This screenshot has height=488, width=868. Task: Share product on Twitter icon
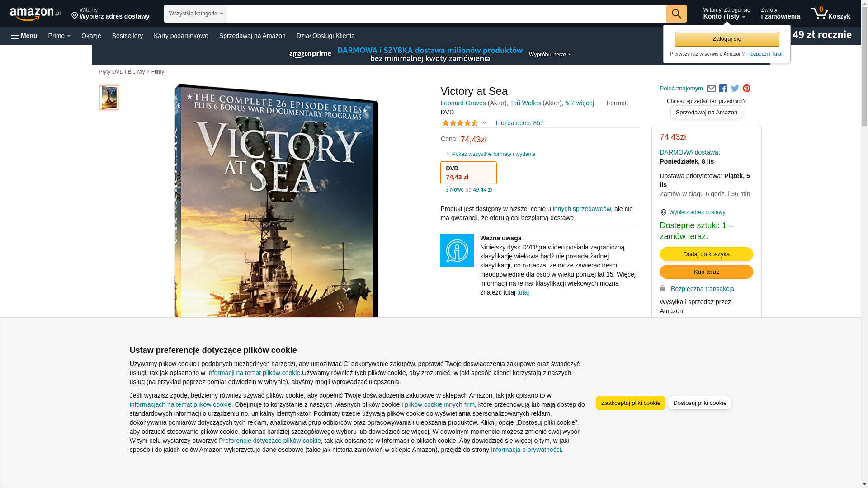pyautogui.click(x=735, y=89)
